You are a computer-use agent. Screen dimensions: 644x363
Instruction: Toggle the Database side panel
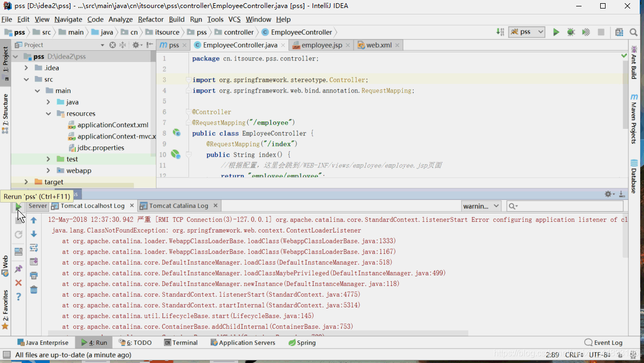click(634, 176)
